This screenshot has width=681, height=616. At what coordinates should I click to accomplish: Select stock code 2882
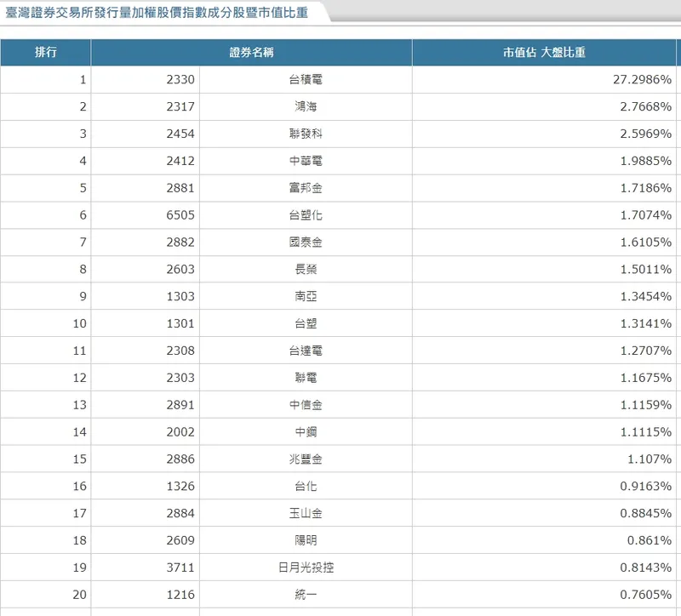point(180,242)
